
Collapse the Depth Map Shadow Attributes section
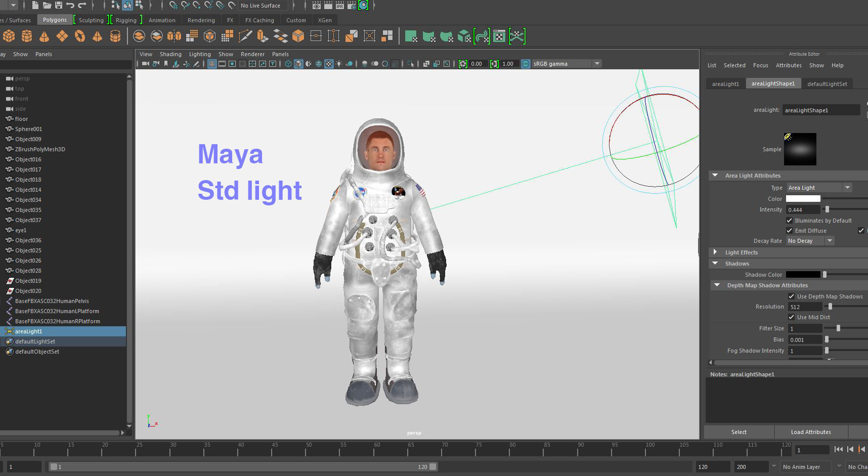(x=717, y=285)
